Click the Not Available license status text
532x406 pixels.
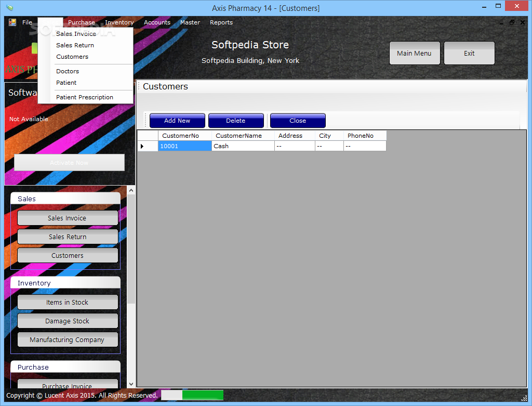click(29, 119)
